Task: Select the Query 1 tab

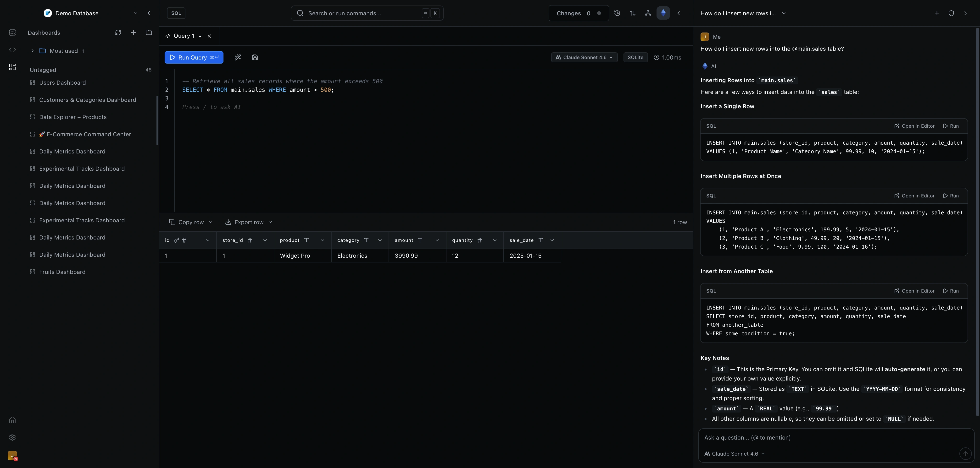Action: [x=184, y=36]
